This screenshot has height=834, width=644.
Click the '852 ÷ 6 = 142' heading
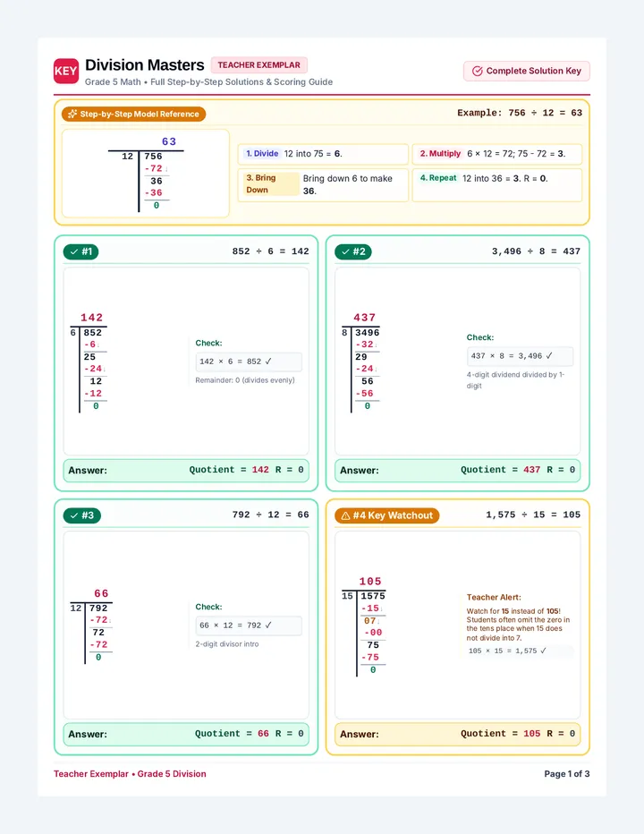click(270, 251)
